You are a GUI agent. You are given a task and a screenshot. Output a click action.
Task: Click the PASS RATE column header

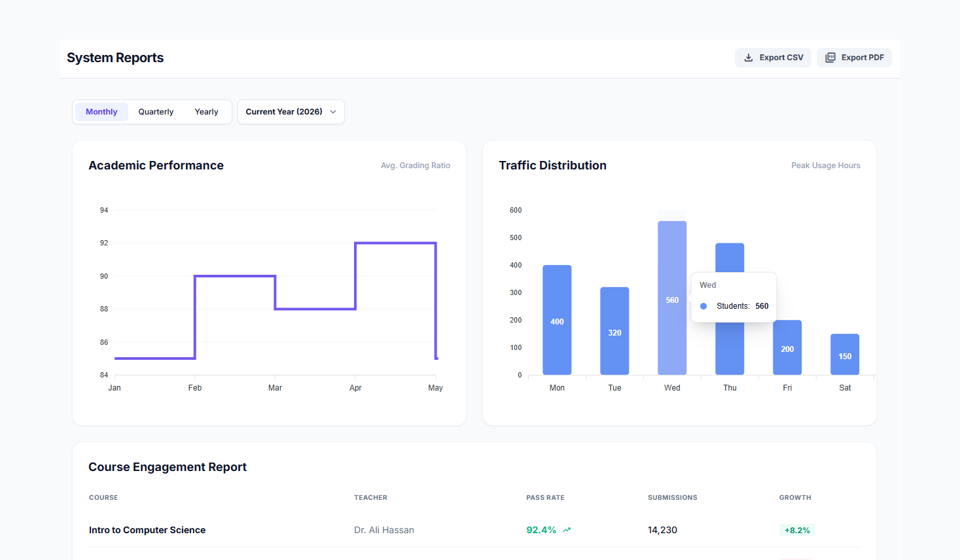pos(545,498)
